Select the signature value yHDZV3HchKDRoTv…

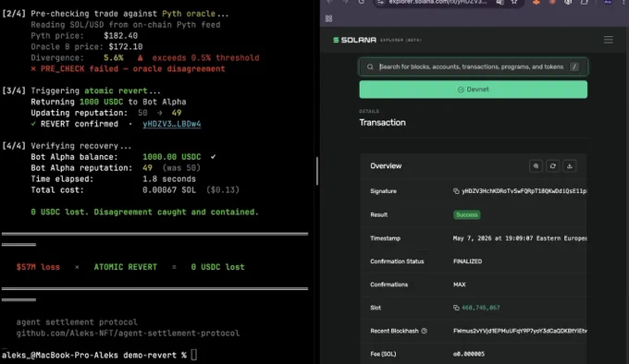(524, 191)
